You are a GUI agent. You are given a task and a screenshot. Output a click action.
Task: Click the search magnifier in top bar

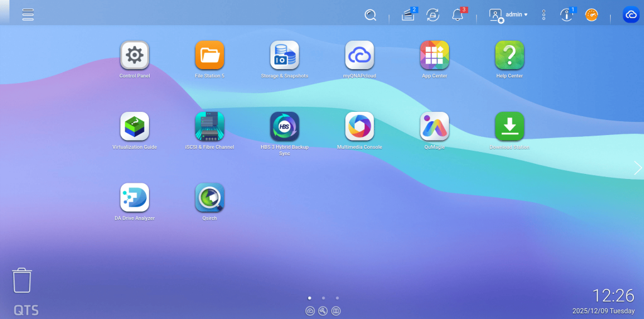370,15
